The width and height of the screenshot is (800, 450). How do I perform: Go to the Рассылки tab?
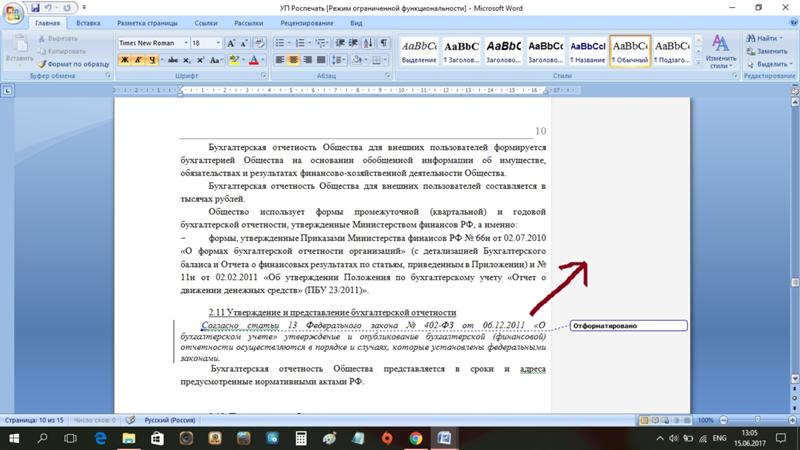pyautogui.click(x=248, y=23)
